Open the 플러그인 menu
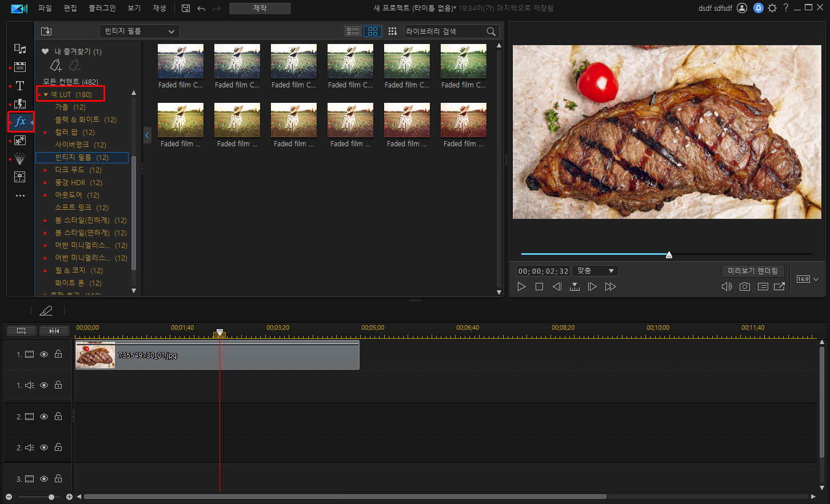 (x=102, y=8)
